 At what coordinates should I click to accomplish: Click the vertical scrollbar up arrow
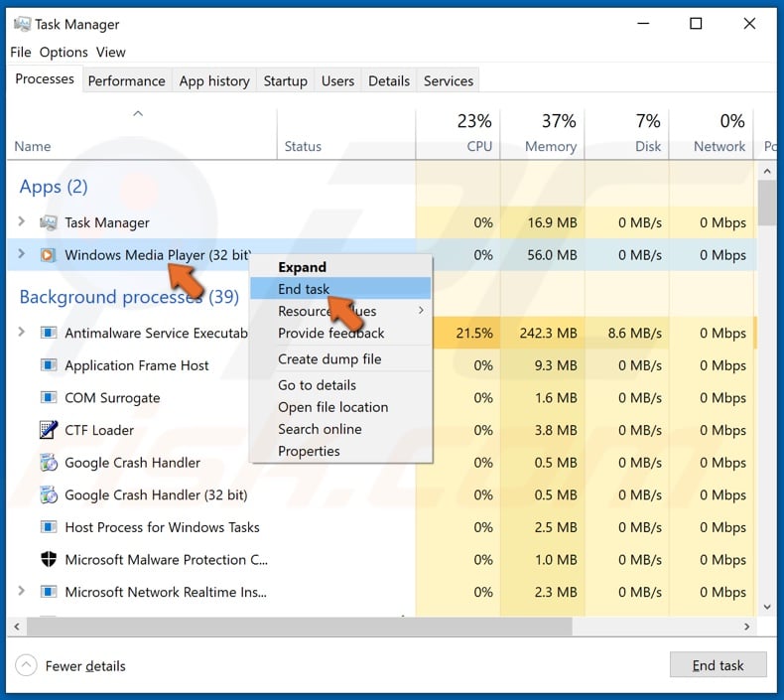[x=767, y=172]
